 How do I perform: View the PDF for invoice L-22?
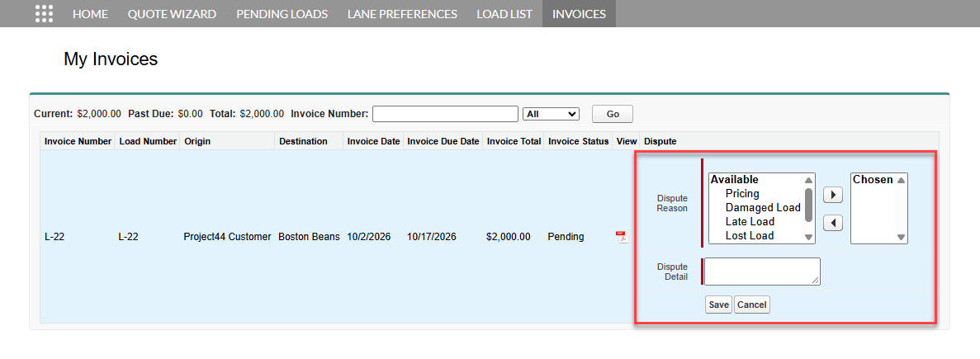point(622,237)
